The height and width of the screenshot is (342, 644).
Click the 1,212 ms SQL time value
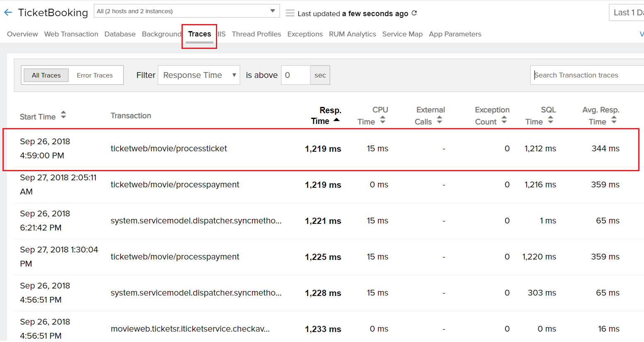(x=540, y=148)
